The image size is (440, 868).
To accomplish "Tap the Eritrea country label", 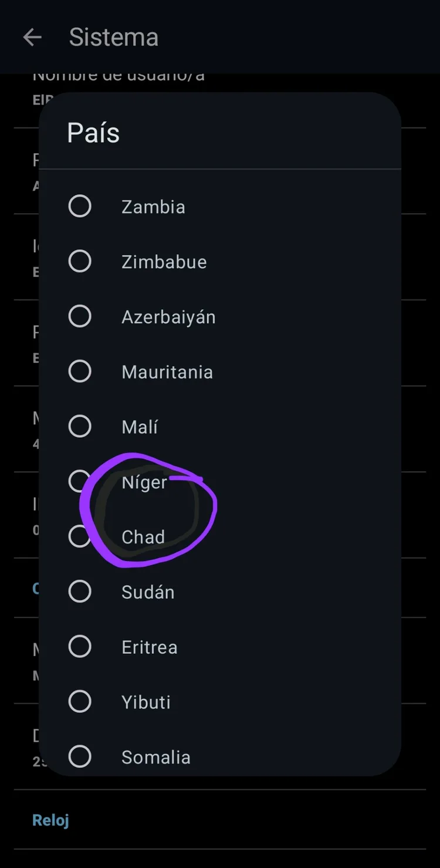I will pyautogui.click(x=149, y=647).
